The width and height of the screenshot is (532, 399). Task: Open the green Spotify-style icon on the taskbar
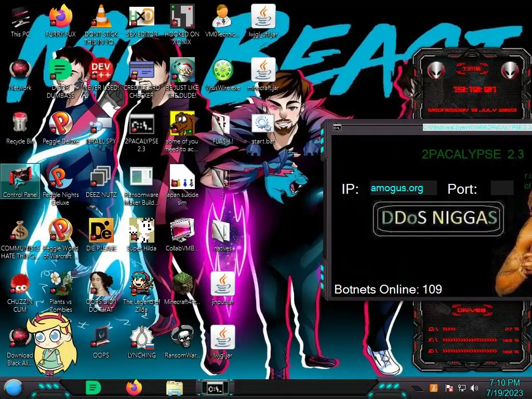tap(94, 388)
